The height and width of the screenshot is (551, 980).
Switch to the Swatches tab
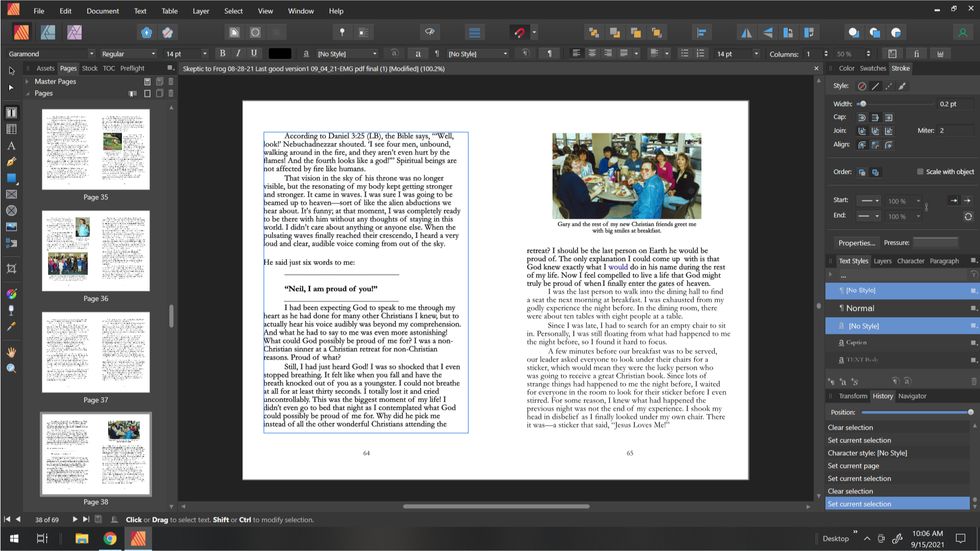coord(873,68)
